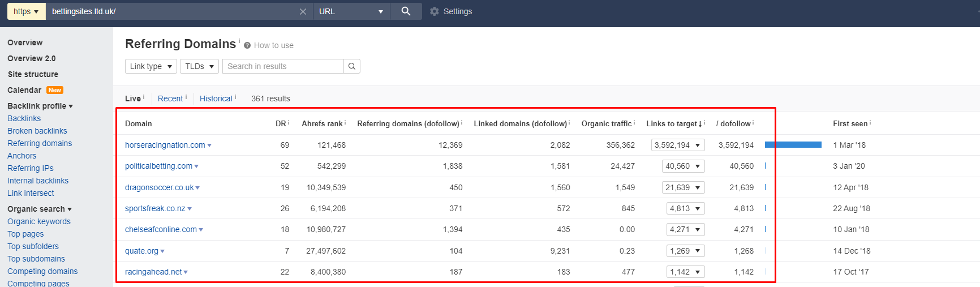
Task: Open Competing domains sidebar link
Action: (42, 271)
